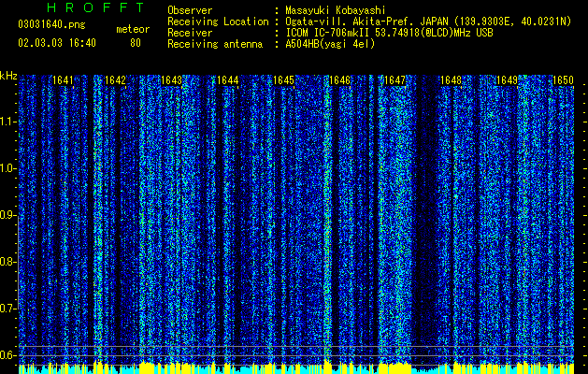Click the 1649 time marker
Viewport: 588px width, 374px height.
(507, 80)
